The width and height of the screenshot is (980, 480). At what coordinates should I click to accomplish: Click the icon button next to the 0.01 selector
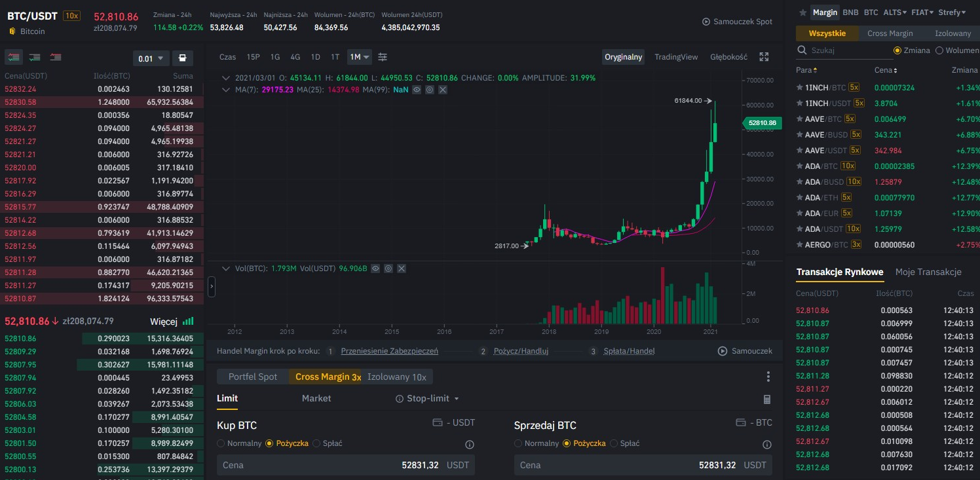click(182, 58)
